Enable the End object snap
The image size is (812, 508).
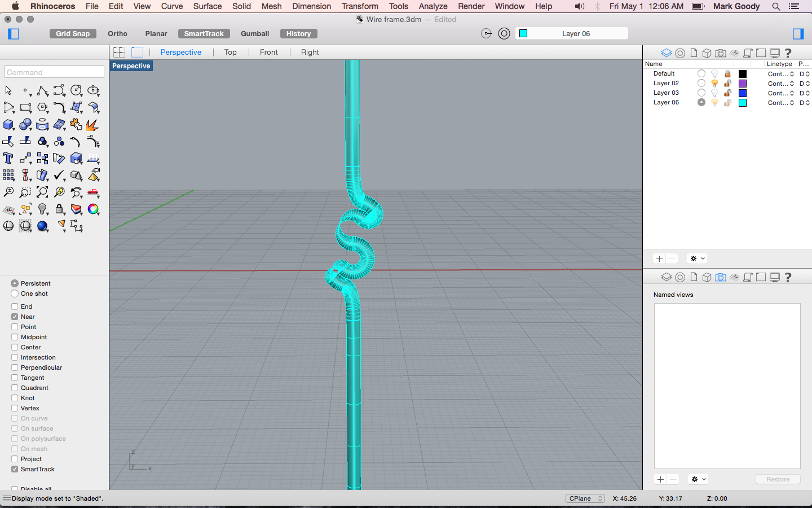[x=15, y=306]
